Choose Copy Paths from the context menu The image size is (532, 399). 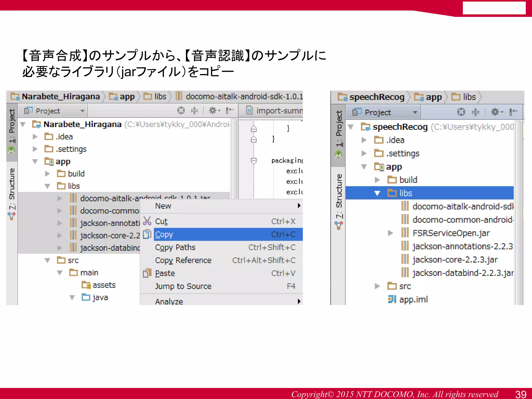click(x=222, y=247)
